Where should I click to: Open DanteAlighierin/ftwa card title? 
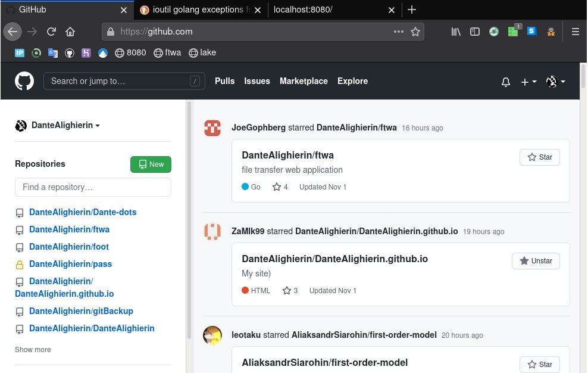tap(287, 156)
